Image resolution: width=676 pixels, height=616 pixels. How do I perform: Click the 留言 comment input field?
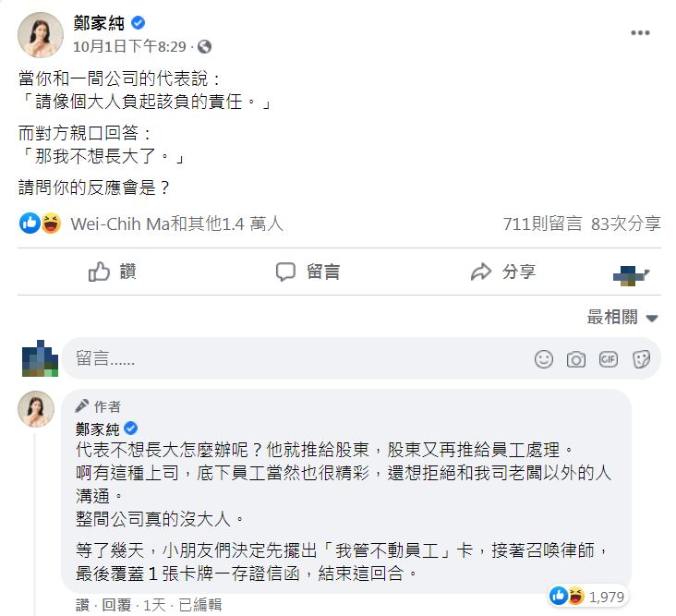[296, 359]
